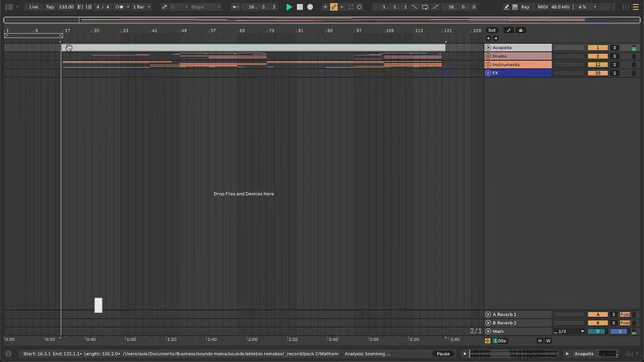Image resolution: width=644 pixels, height=362 pixels.
Task: Go to the previous locator arrow
Action: (x=487, y=38)
